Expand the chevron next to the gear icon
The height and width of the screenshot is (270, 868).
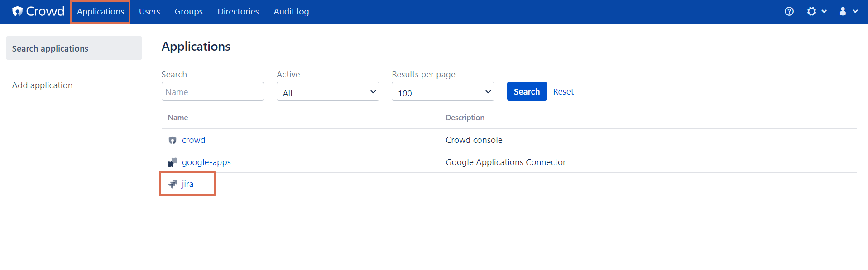(x=824, y=11)
